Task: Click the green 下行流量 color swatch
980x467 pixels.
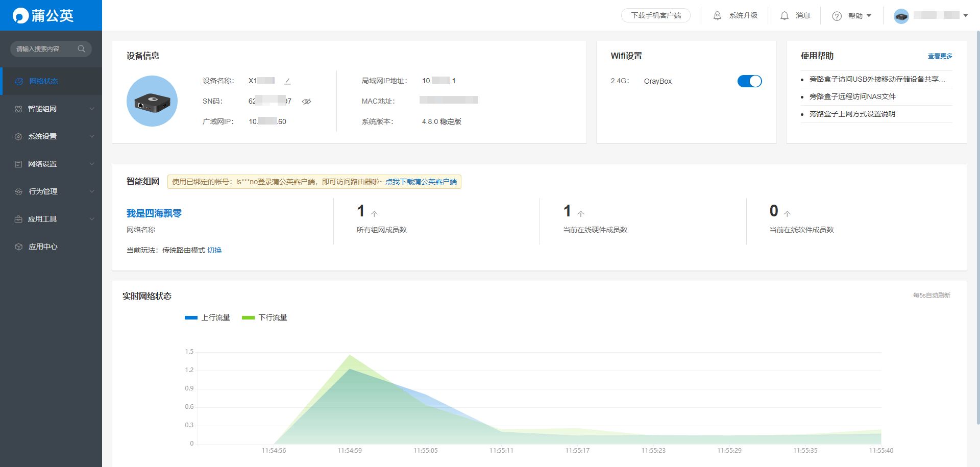Action: (x=249, y=317)
